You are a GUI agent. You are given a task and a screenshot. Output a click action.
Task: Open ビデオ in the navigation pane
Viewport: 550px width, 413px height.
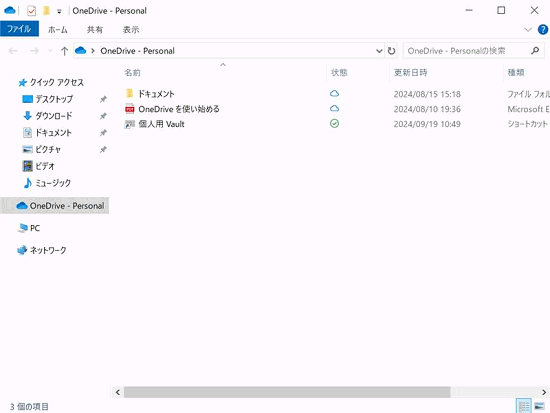click(45, 166)
